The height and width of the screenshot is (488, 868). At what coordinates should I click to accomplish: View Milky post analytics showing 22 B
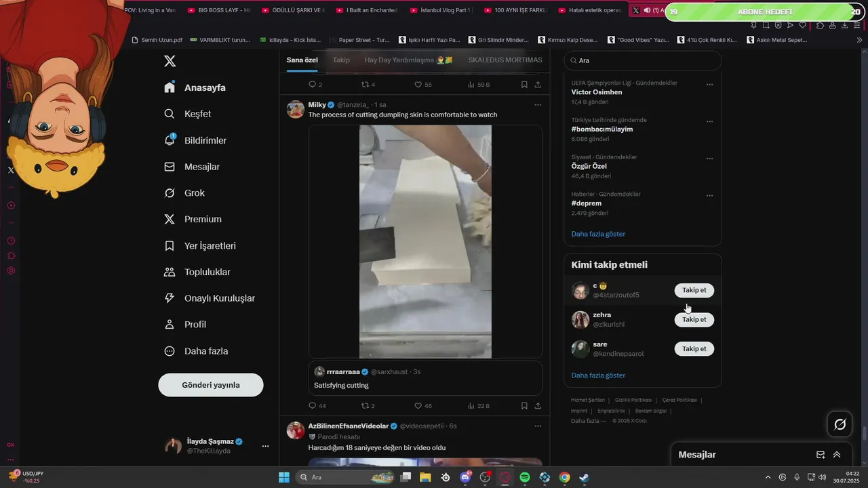(x=479, y=406)
